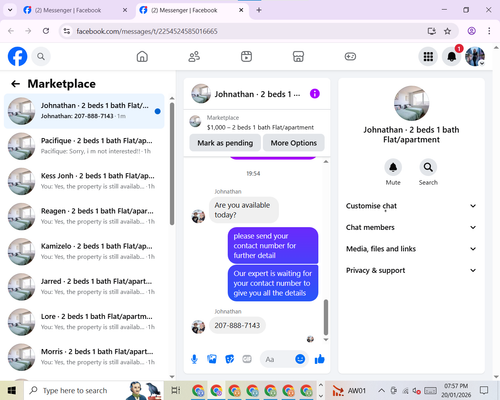Open the Gaming controller icon
Viewport: 500px width, 400px height.
[x=350, y=56]
